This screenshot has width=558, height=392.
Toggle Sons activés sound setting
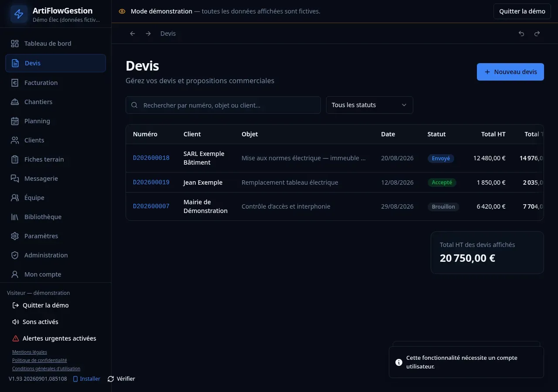35,322
